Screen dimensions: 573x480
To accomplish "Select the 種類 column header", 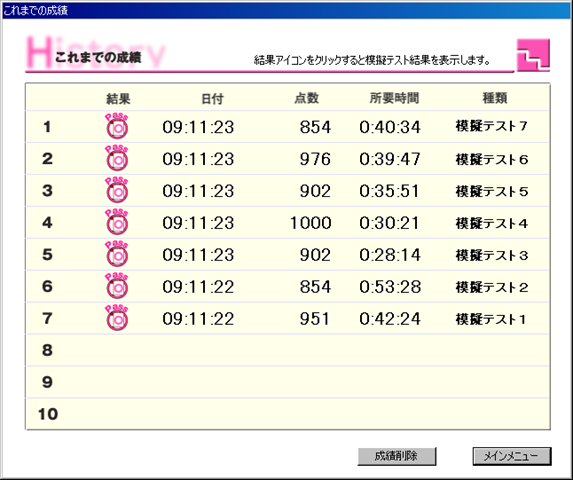I will pos(495,98).
